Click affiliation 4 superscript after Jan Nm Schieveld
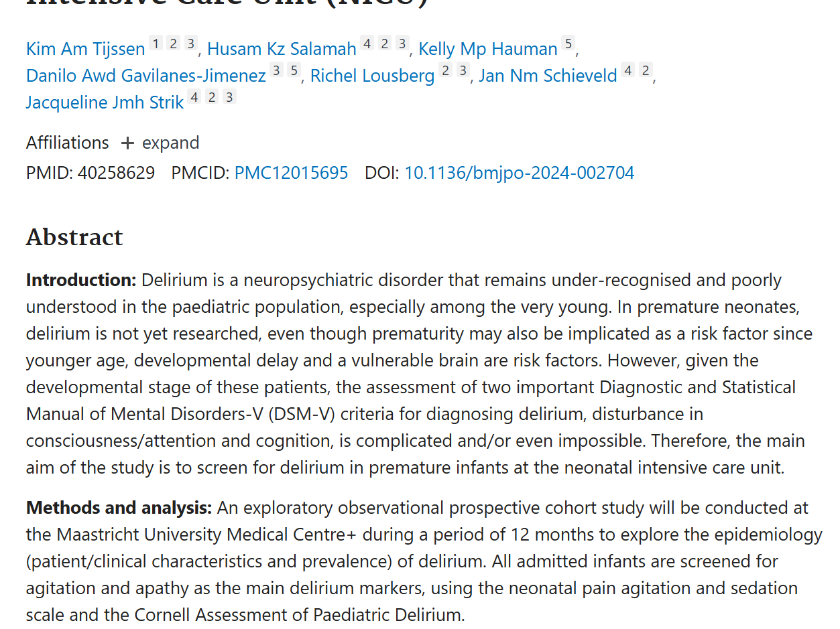The height and width of the screenshot is (629, 840). pyautogui.click(x=627, y=71)
